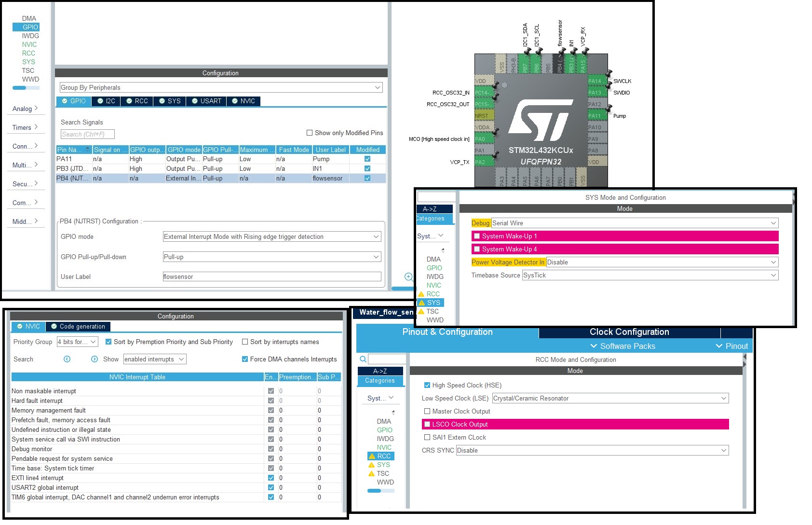The image size is (812, 525).
Task: Open the Priority Group dropdown
Action: click(78, 342)
